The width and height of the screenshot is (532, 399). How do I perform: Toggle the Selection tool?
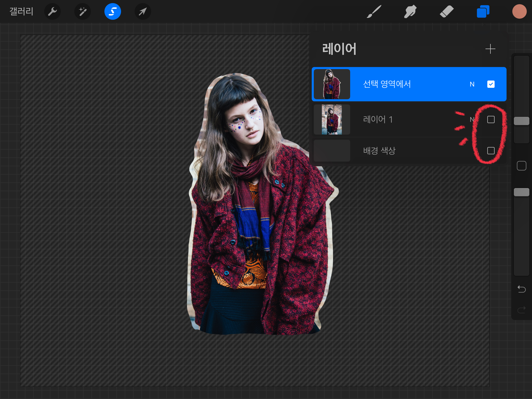112,12
